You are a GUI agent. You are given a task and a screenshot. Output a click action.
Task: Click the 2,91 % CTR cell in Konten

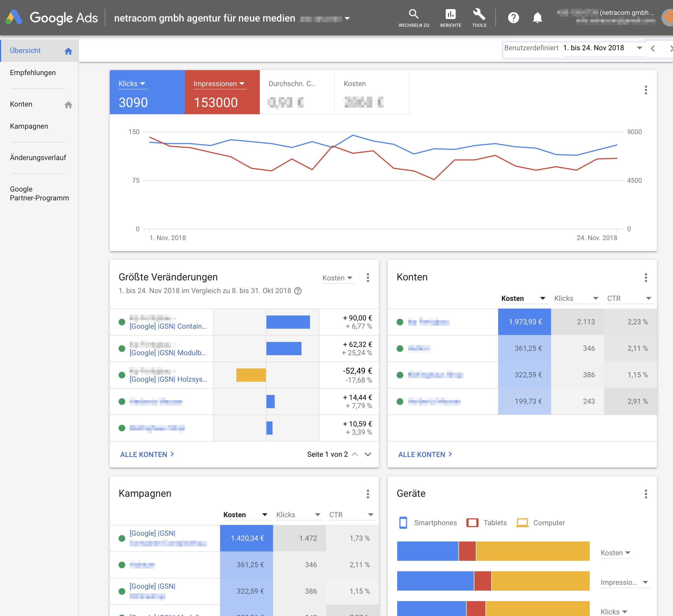pos(630,402)
